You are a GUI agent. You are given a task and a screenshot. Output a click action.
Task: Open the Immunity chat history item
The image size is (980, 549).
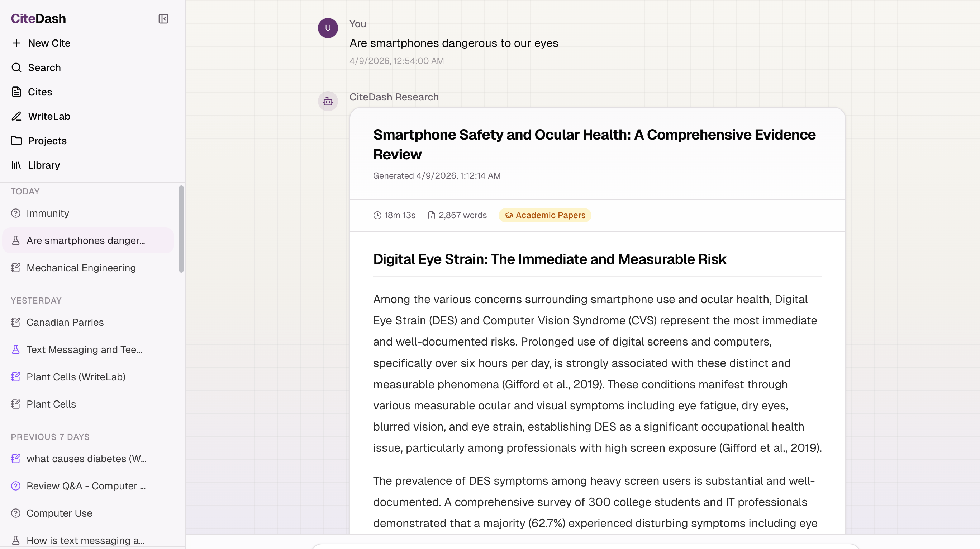[48, 213]
